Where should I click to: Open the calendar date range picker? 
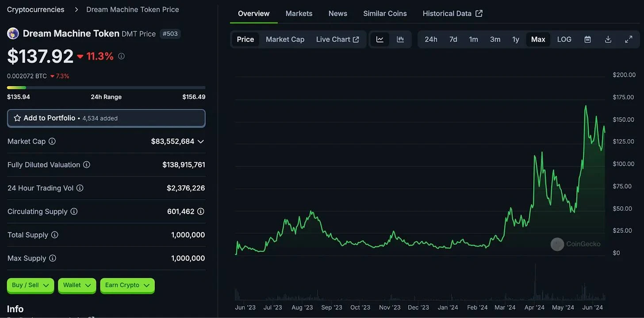pyautogui.click(x=587, y=39)
